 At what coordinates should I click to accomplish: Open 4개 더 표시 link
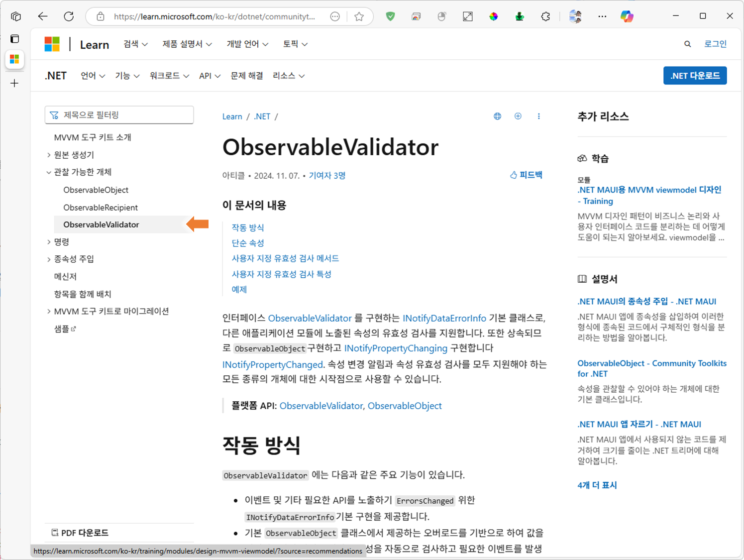tap(597, 485)
